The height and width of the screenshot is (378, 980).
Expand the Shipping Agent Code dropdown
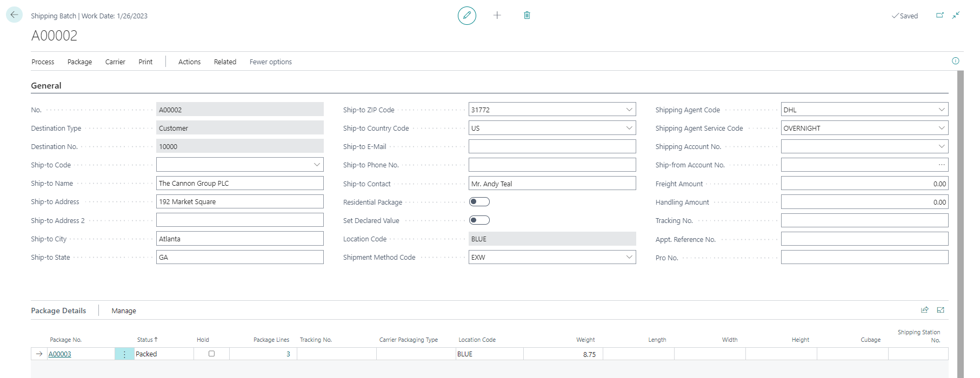[x=941, y=110]
